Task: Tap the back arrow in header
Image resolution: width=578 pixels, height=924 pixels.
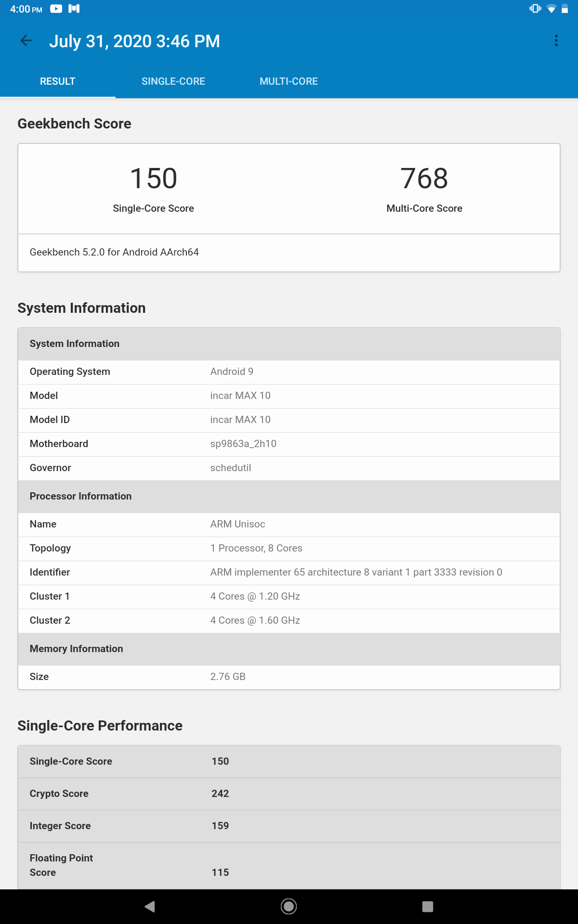Action: coord(26,41)
